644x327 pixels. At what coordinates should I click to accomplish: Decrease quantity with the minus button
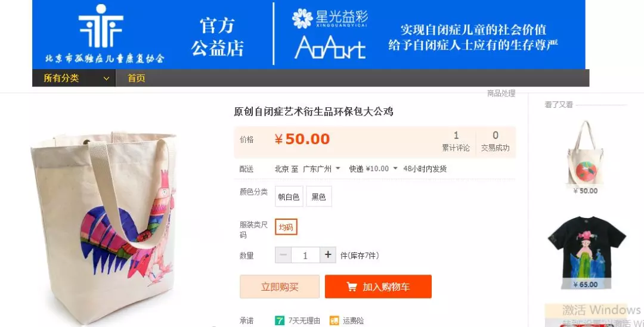(283, 255)
